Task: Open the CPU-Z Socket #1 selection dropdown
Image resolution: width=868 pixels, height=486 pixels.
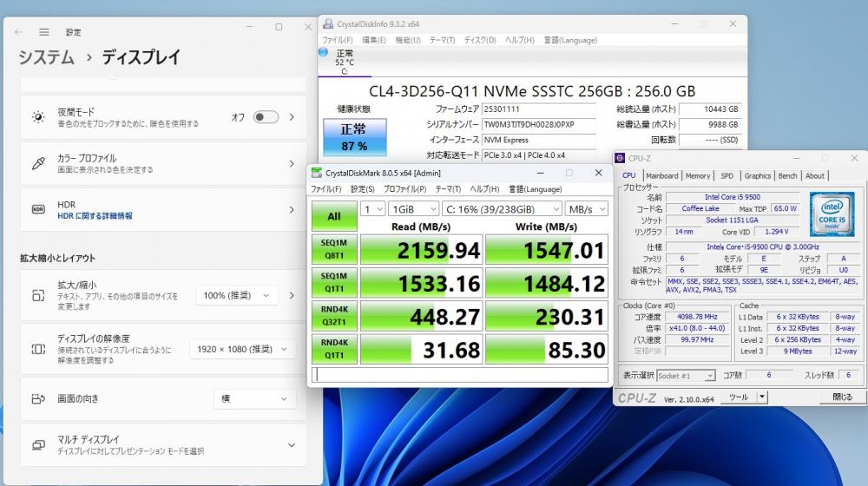Action: click(686, 376)
